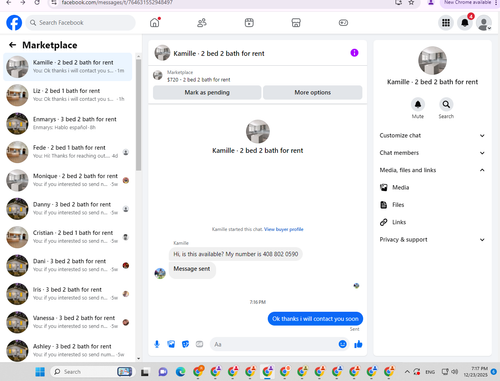Viewport: 500px width, 381px height.
Task: Open Monique 2 bed 2 bath conversation
Action: [68, 180]
